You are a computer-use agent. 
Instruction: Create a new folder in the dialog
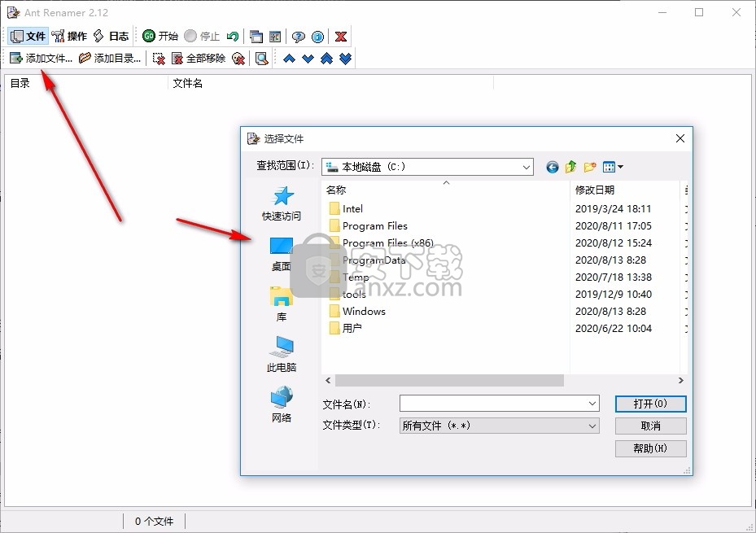pyautogui.click(x=590, y=167)
